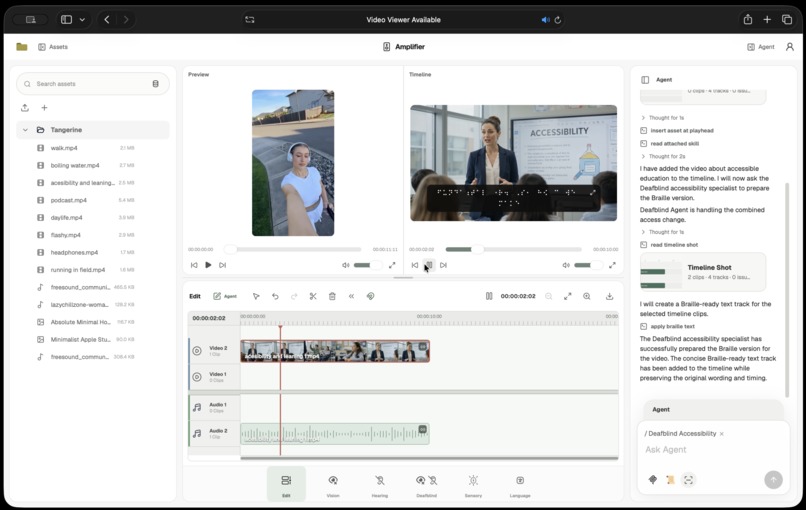Viewport: 806px width, 510px height.
Task: Activate the scissors split tool
Action: pos(313,296)
